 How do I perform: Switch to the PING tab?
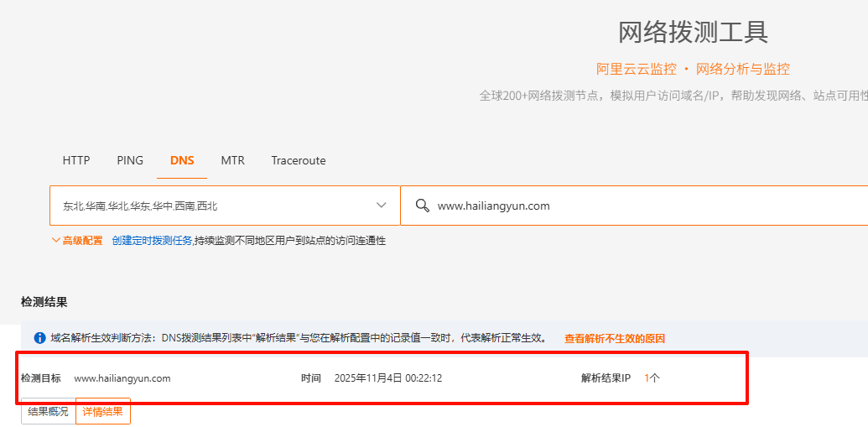point(130,160)
